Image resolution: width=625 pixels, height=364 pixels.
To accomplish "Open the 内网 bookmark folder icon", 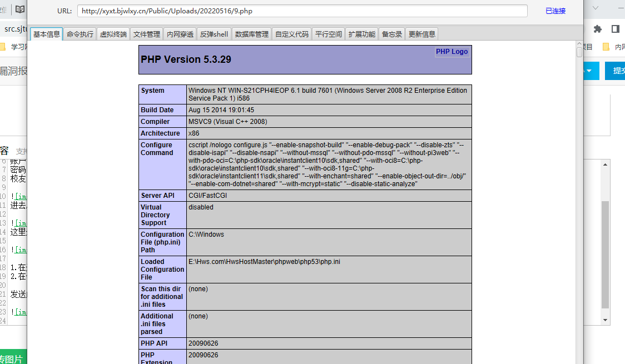I will point(606,47).
